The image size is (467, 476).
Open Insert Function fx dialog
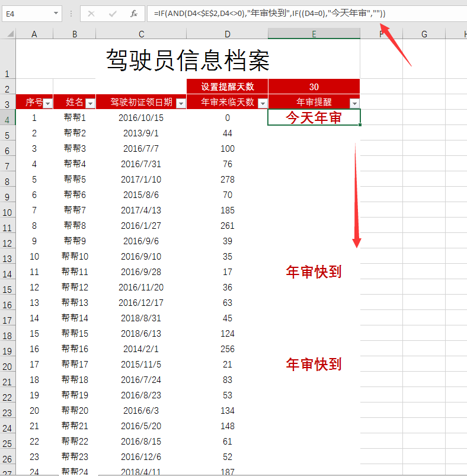click(x=133, y=14)
